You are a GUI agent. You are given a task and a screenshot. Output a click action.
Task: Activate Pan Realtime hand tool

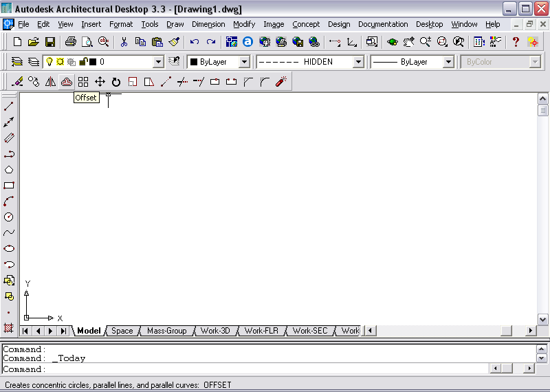pos(408,42)
